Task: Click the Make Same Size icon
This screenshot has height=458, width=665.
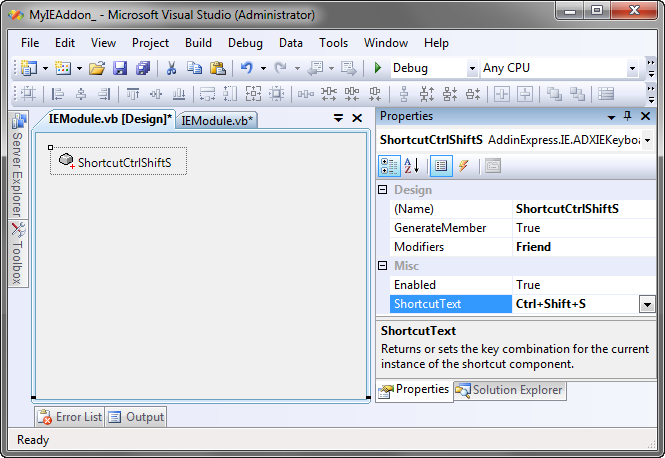Action: (253, 94)
